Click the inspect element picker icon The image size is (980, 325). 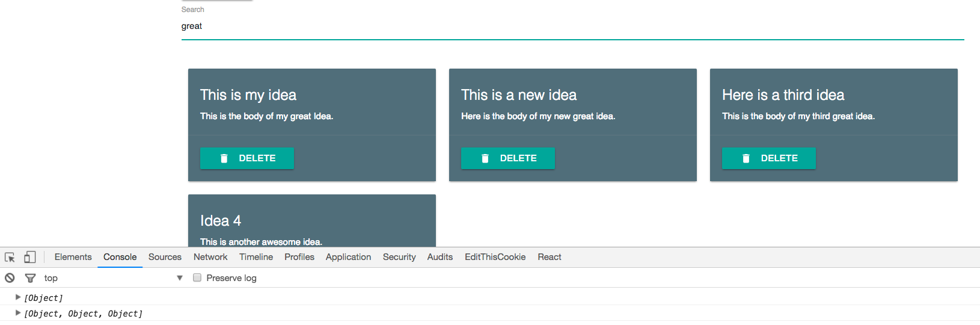pos(10,257)
